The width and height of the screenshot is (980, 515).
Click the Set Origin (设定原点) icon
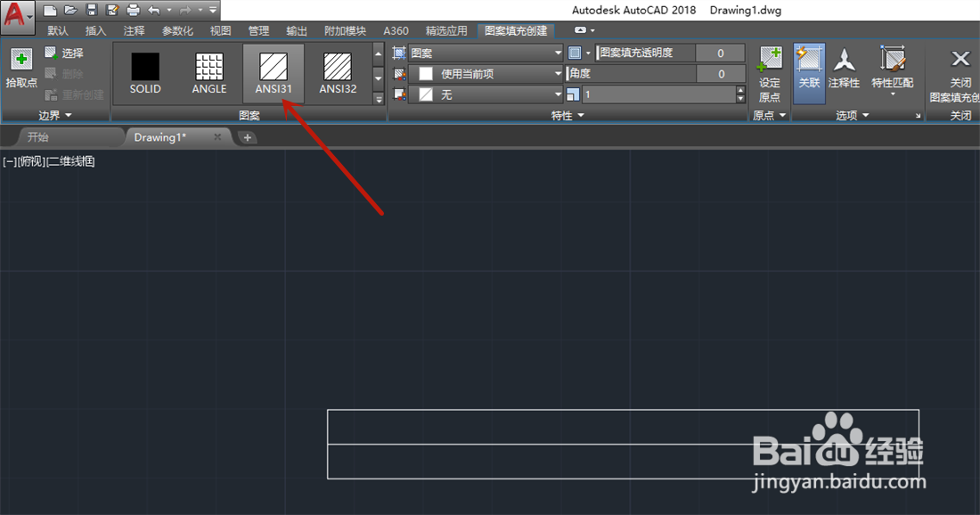(x=770, y=61)
